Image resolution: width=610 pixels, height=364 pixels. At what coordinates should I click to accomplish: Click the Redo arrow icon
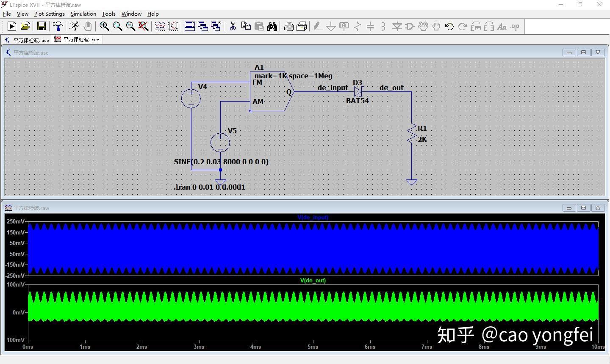click(462, 26)
